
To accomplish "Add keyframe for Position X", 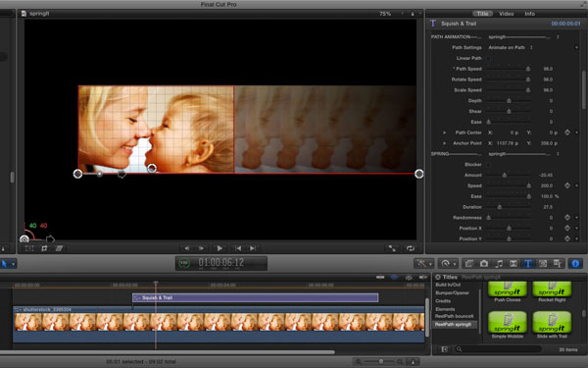I will pyautogui.click(x=567, y=229).
